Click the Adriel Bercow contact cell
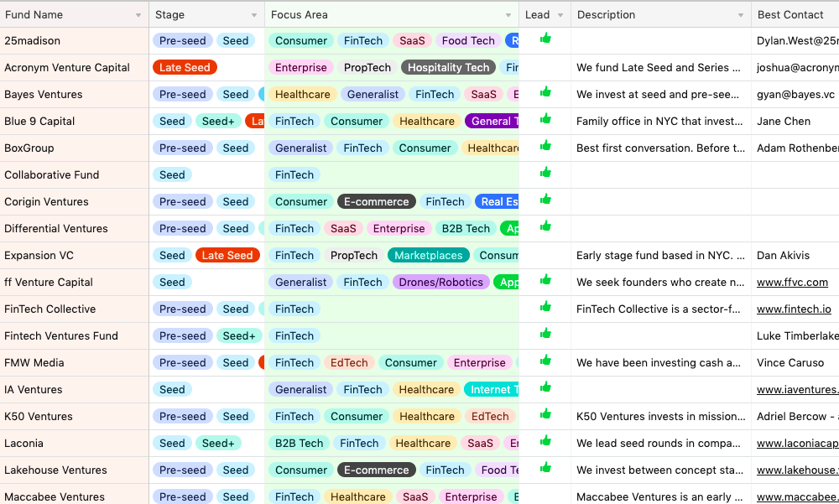 click(x=795, y=416)
